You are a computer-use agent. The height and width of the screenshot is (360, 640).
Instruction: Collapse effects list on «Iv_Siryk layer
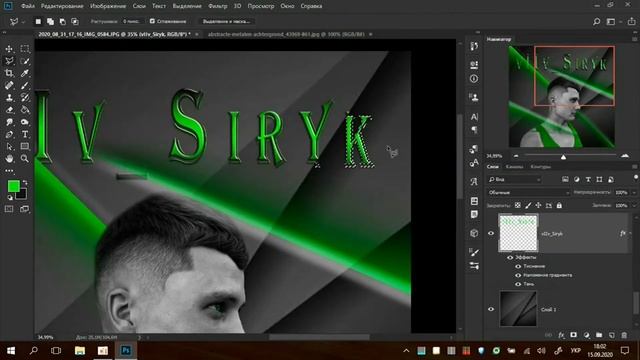pos(631,233)
